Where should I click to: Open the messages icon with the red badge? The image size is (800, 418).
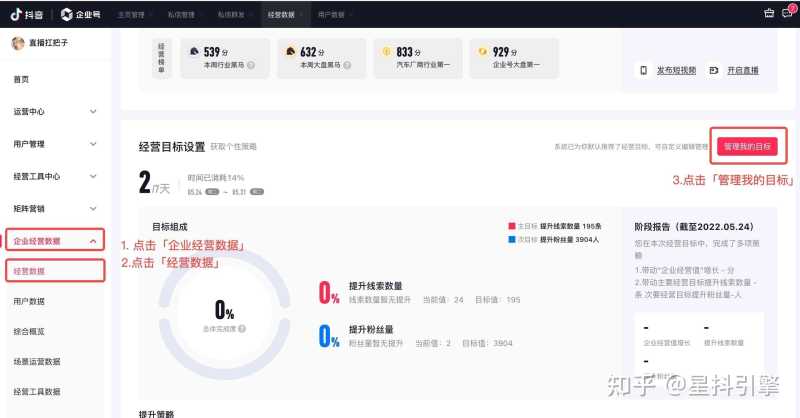coord(788,12)
